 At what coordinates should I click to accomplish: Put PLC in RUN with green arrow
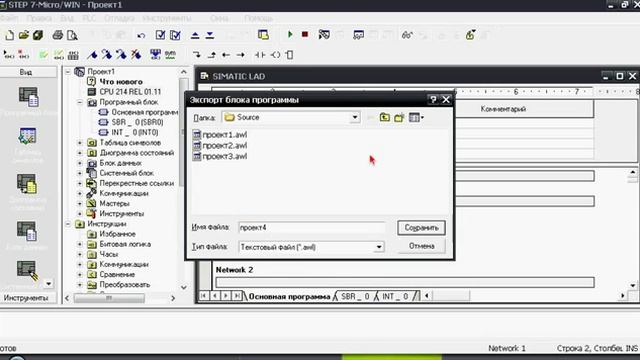[x=290, y=35]
